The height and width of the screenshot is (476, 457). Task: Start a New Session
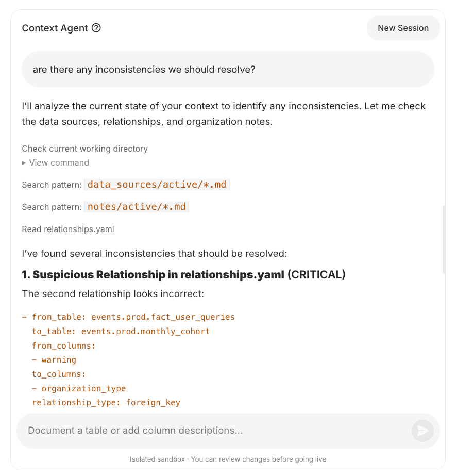(x=403, y=28)
